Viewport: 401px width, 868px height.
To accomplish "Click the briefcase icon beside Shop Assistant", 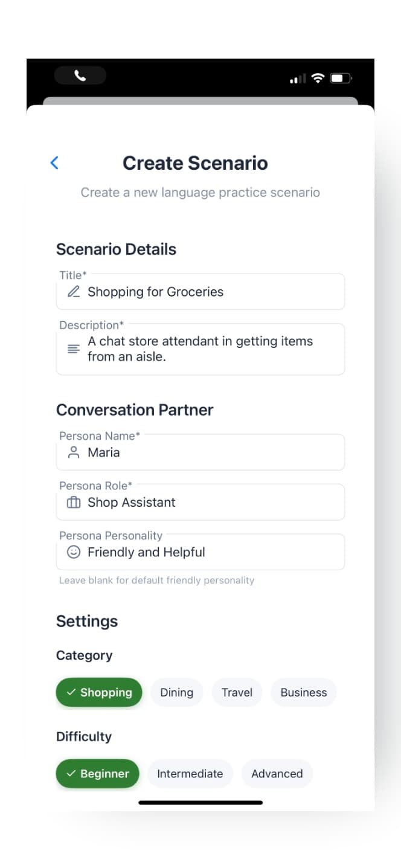I will tap(74, 503).
